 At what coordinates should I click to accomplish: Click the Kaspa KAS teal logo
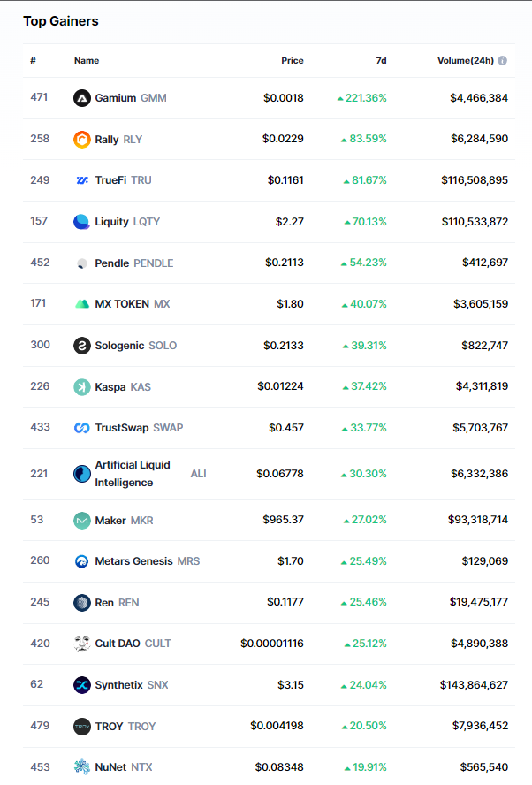(x=82, y=386)
